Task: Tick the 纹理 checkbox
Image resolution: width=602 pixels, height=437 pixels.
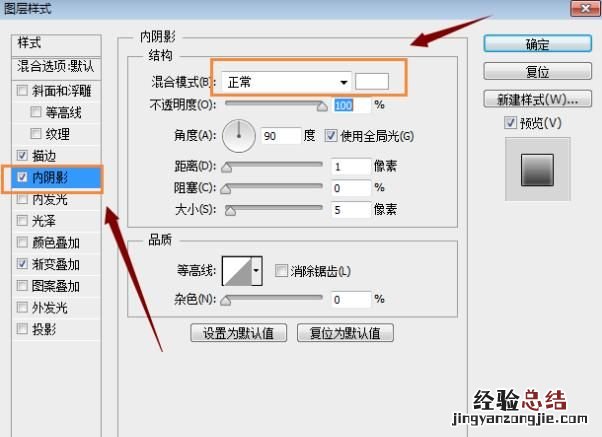Action: [36, 134]
